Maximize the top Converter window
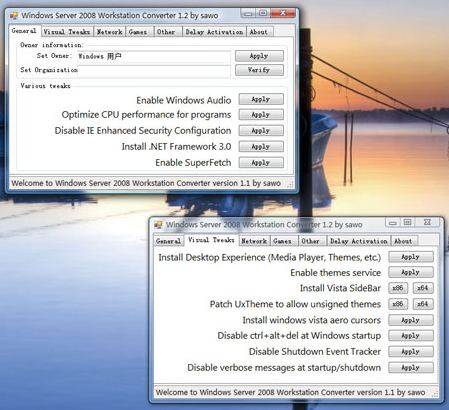This screenshot has height=410, width=449. tap(263, 14)
